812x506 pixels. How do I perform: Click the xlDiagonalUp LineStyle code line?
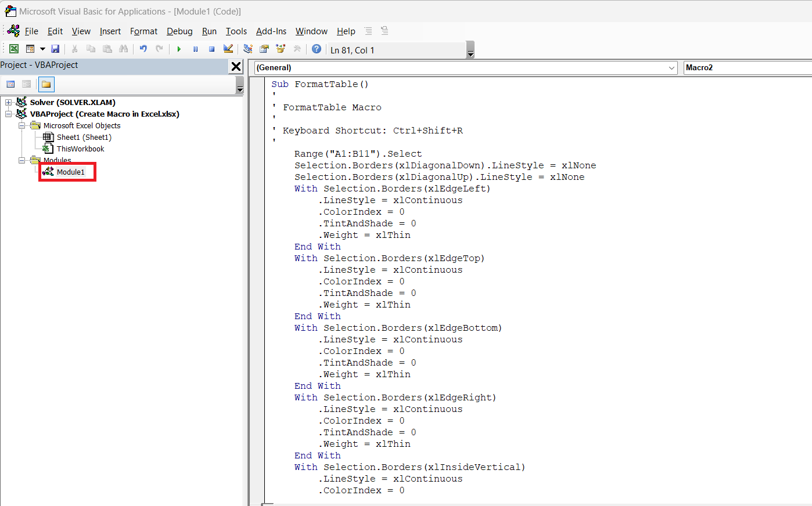coord(440,177)
